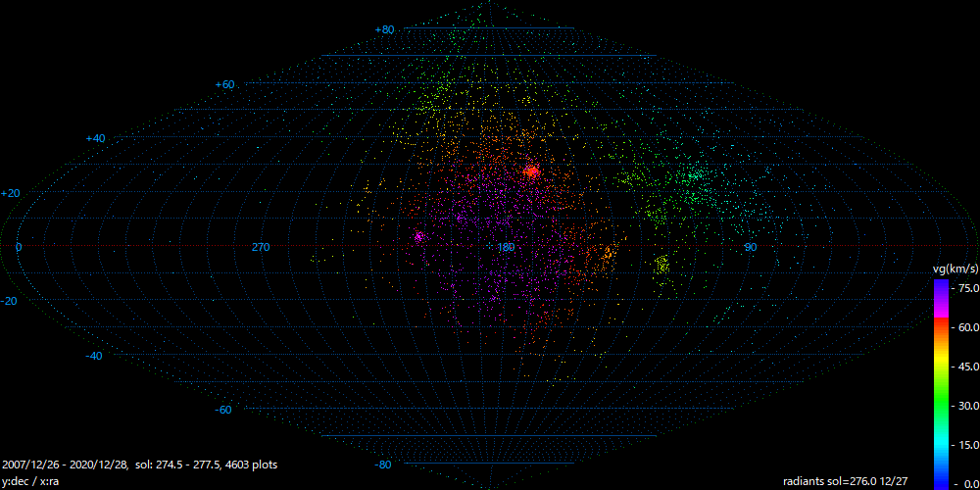Image resolution: width=980 pixels, height=490 pixels.
Task: Click the +60 declination label
Action: pos(224,85)
